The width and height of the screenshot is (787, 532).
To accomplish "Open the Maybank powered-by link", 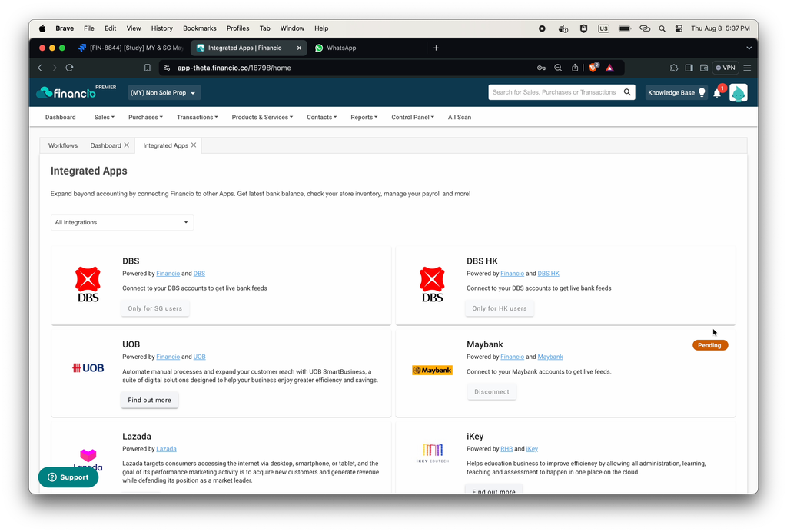I will [550, 357].
